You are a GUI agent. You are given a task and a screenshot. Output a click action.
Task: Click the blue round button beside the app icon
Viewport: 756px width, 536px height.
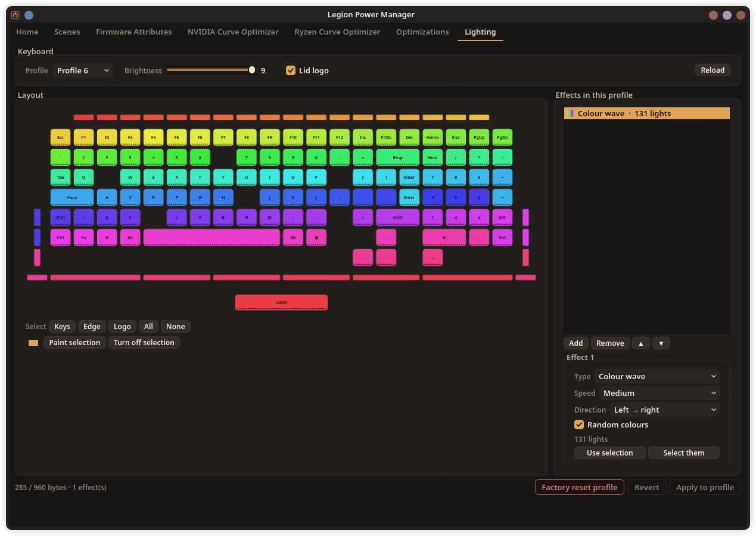click(x=29, y=15)
